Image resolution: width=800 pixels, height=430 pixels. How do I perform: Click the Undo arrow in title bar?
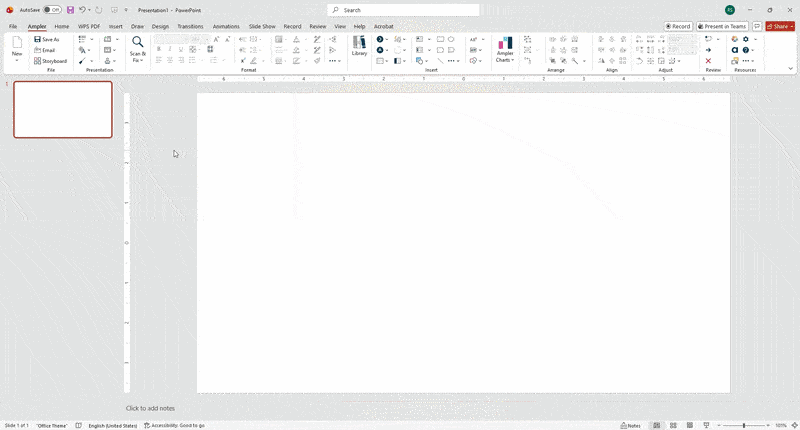[82, 10]
